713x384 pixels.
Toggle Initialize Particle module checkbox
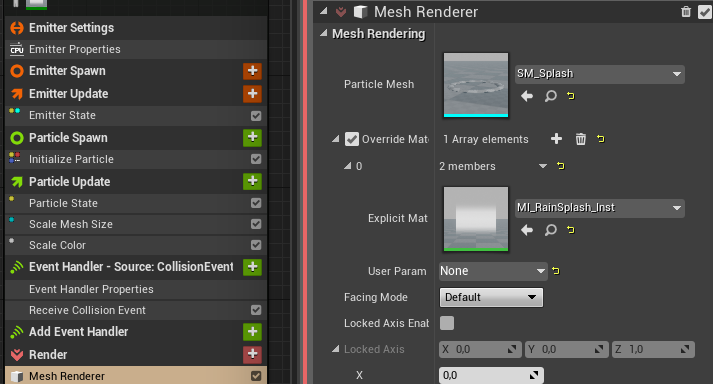point(256,159)
